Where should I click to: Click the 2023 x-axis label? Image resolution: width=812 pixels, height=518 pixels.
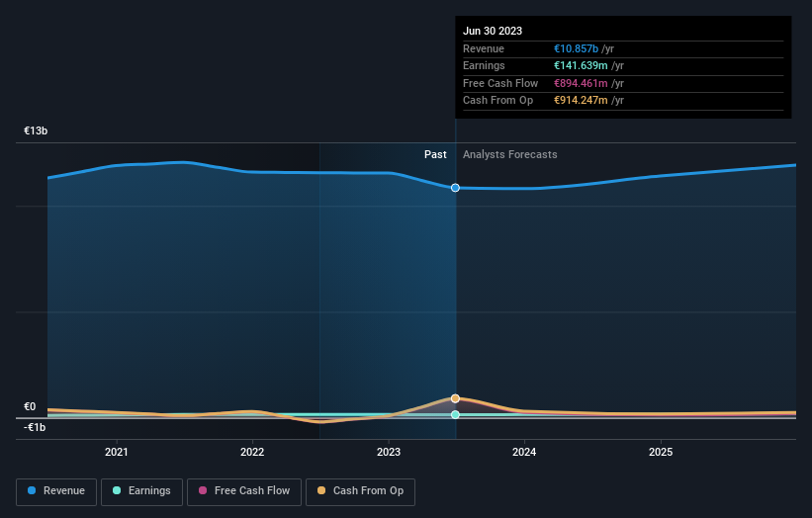pos(389,453)
